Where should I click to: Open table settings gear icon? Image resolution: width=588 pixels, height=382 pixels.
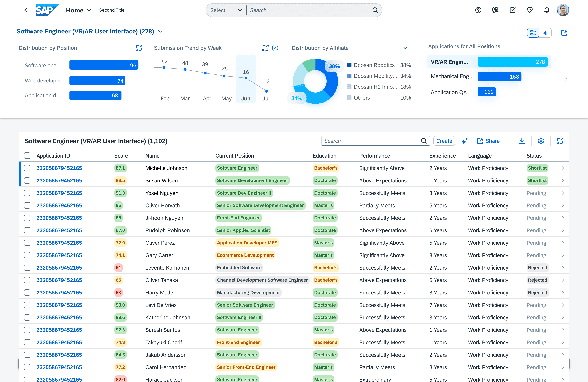[541, 141]
